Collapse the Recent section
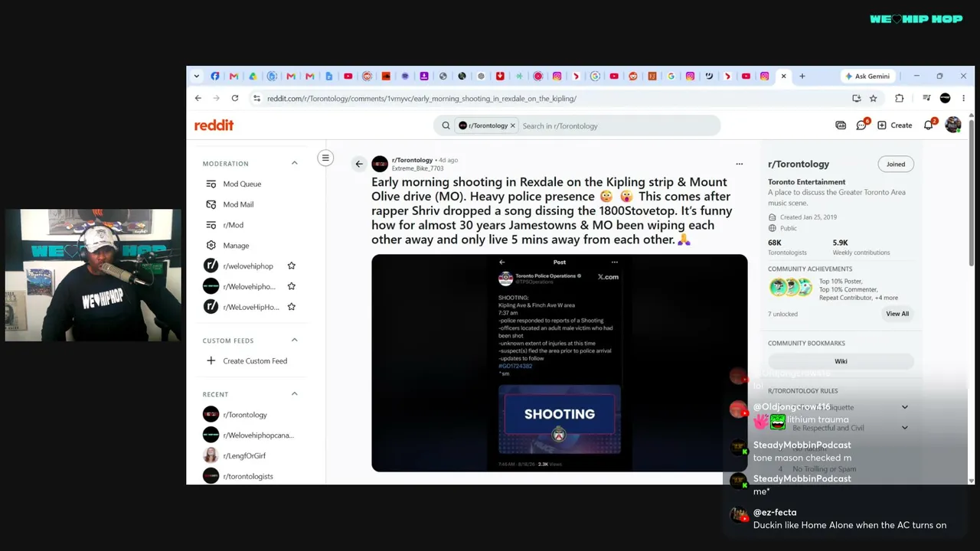The image size is (980, 551). [x=294, y=394]
